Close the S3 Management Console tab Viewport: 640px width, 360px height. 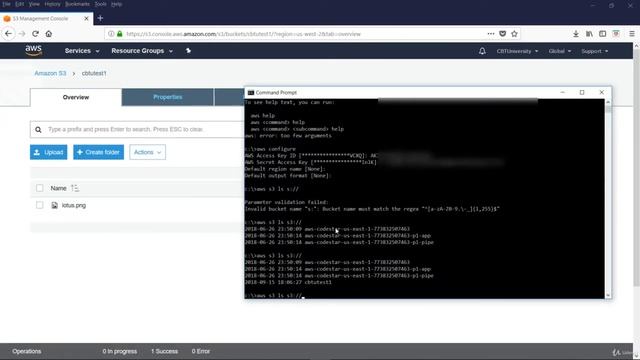pos(87,18)
